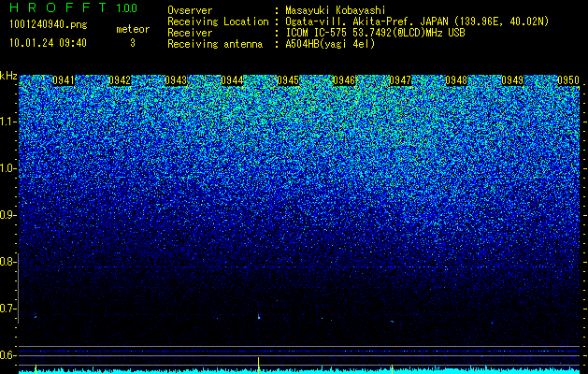The image size is (588, 374).
Task: Select observer name Masayuki Kobayashi
Action: [336, 10]
